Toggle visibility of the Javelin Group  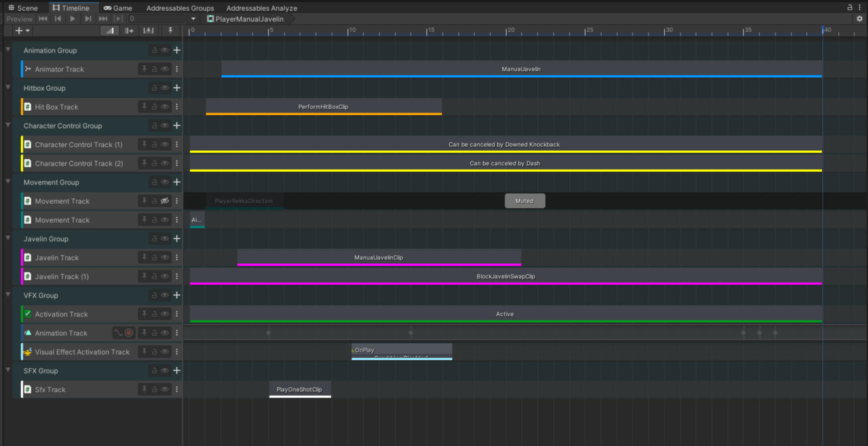click(x=165, y=239)
